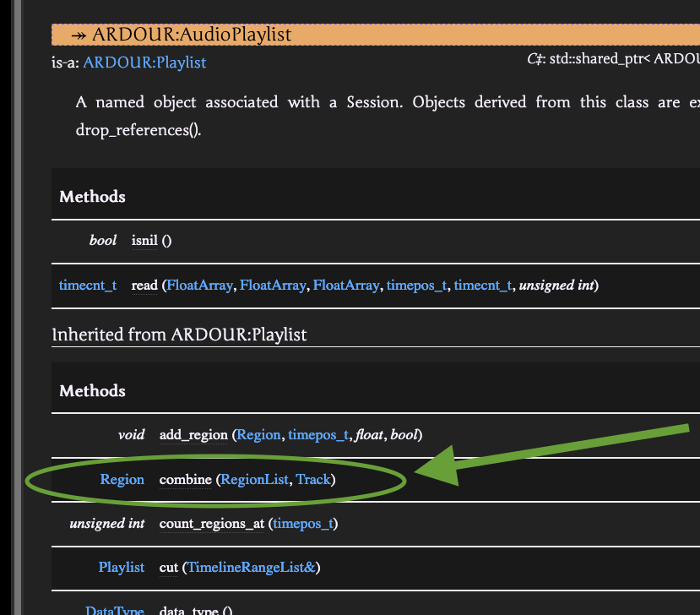Viewport: 700px width, 615px height.
Task: Open Region parameter link in add_region
Action: click(x=258, y=435)
